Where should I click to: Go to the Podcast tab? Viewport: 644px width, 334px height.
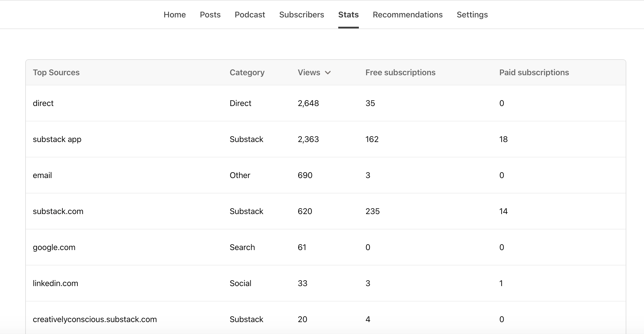click(x=250, y=15)
